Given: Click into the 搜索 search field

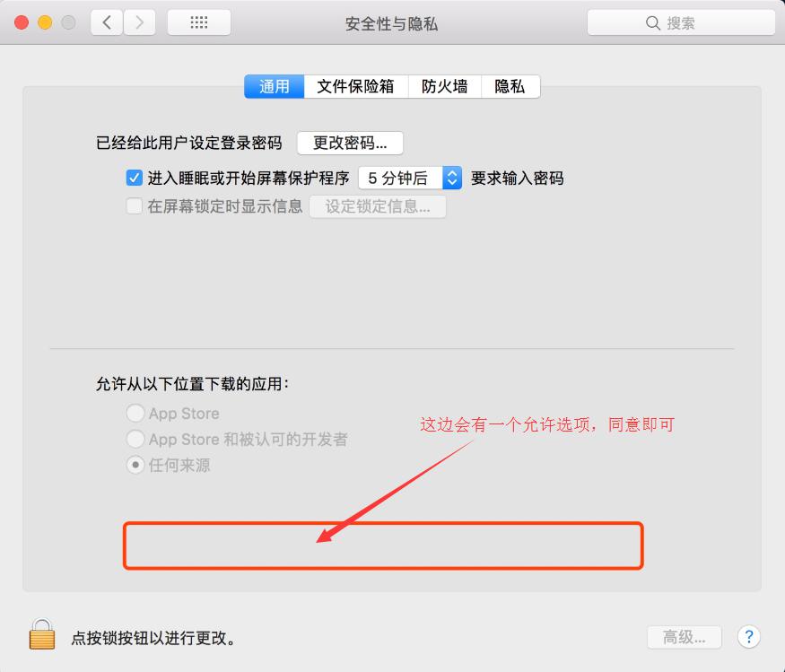Looking at the screenshot, I should [x=681, y=23].
